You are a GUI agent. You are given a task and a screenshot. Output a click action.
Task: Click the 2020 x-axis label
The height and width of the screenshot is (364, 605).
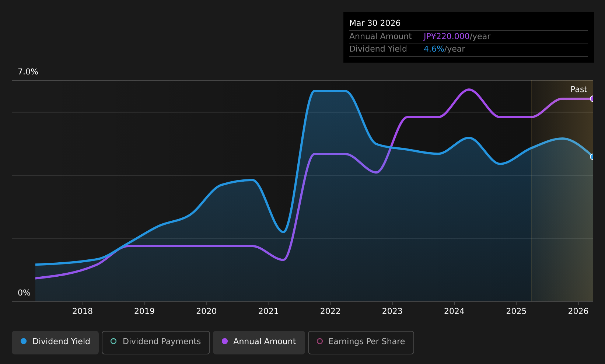coord(206,311)
